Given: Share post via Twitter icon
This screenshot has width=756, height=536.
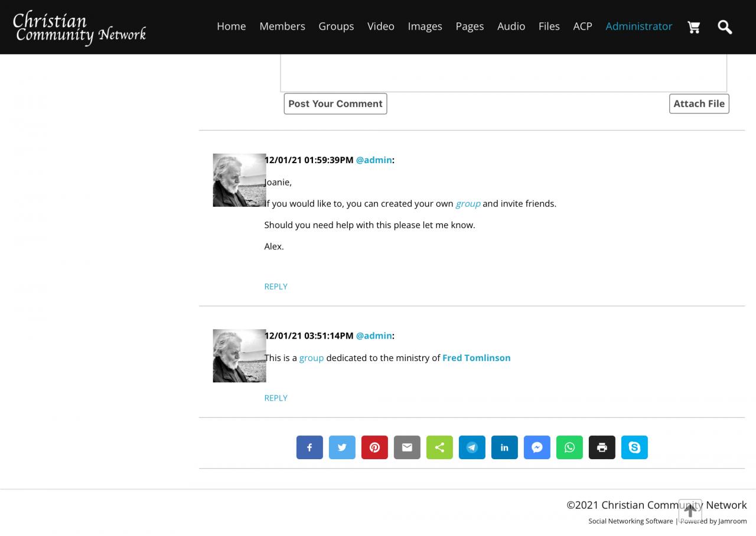Looking at the screenshot, I should pyautogui.click(x=342, y=447).
